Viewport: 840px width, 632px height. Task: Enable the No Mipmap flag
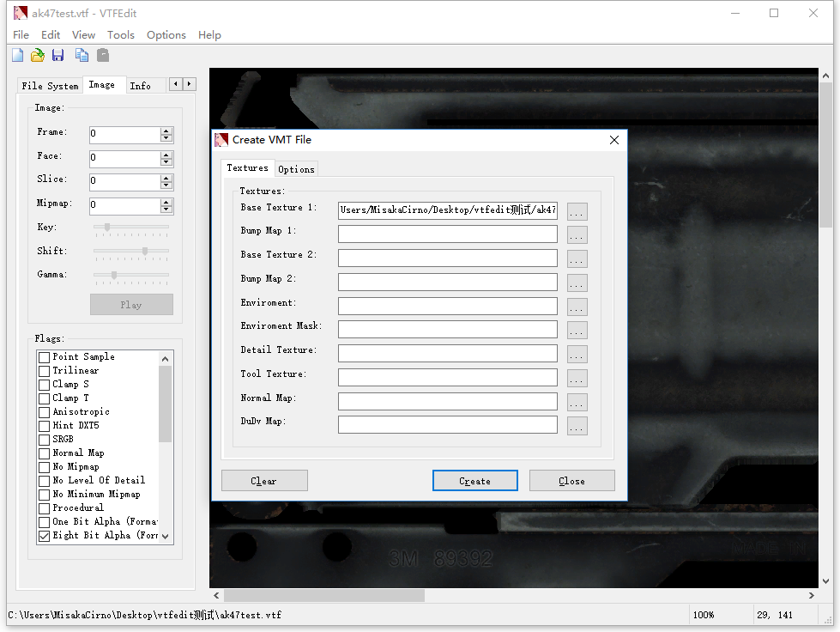pyautogui.click(x=45, y=467)
